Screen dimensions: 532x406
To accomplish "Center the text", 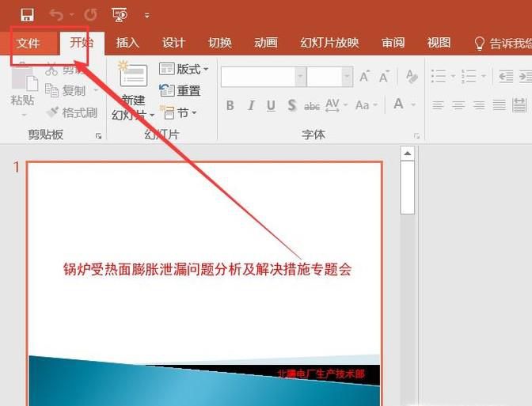I will click(458, 105).
